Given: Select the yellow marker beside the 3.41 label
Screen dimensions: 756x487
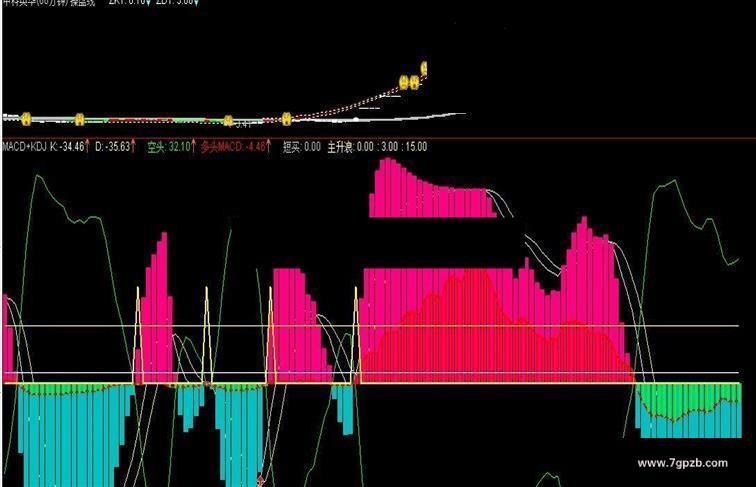Looking at the screenshot, I should tap(229, 121).
